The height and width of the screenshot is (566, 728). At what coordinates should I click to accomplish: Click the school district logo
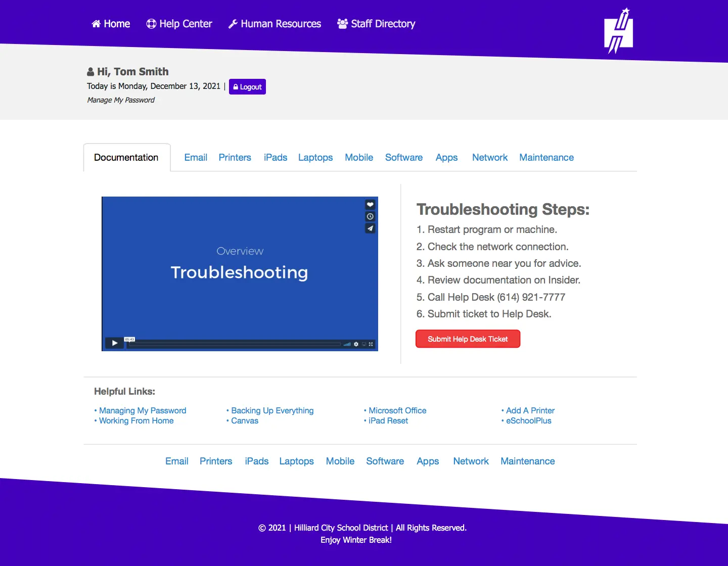point(618,31)
